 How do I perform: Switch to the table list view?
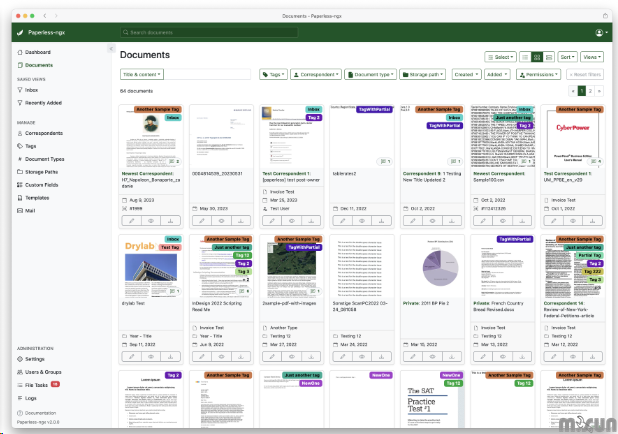click(524, 57)
